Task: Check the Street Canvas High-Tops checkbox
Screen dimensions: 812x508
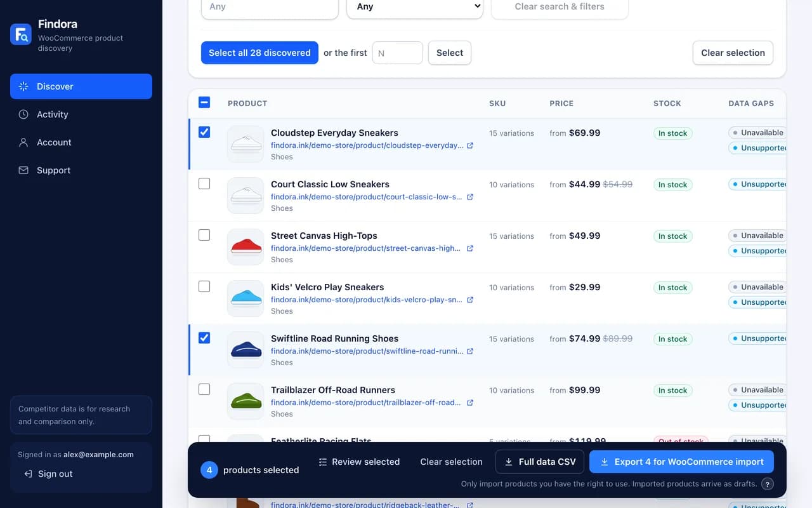Action: (x=204, y=235)
